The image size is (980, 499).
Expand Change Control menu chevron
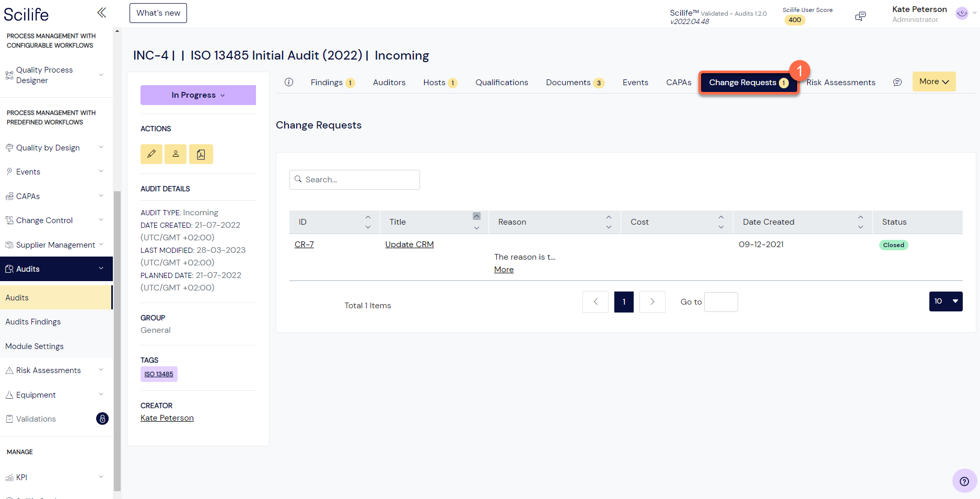(x=101, y=220)
